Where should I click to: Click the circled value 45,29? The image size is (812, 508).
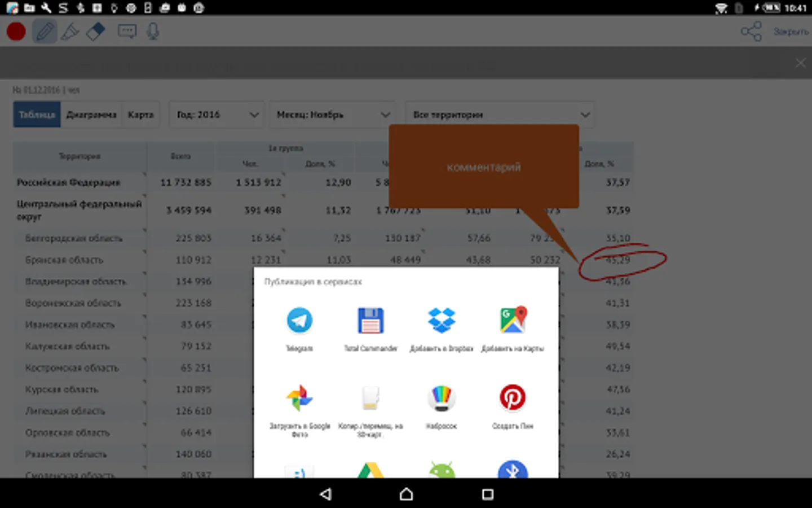(x=618, y=260)
